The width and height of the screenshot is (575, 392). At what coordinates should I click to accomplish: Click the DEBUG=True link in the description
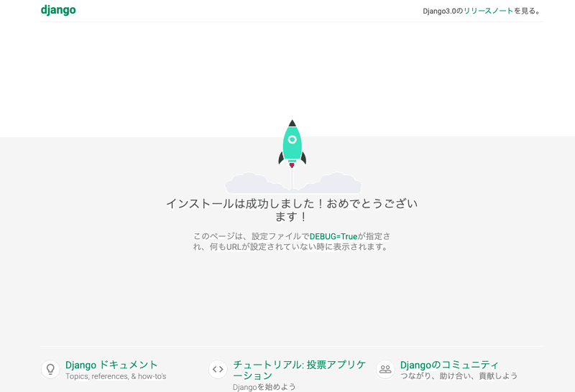[333, 237]
